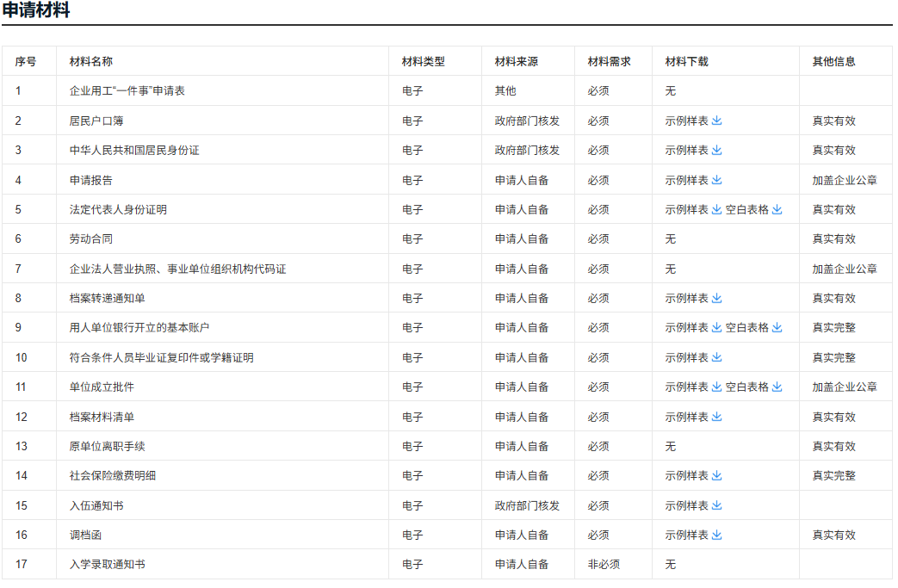Click 真实完整 in 社会保险缴费明细 row
The width and height of the screenshot is (898, 588).
[x=833, y=475]
